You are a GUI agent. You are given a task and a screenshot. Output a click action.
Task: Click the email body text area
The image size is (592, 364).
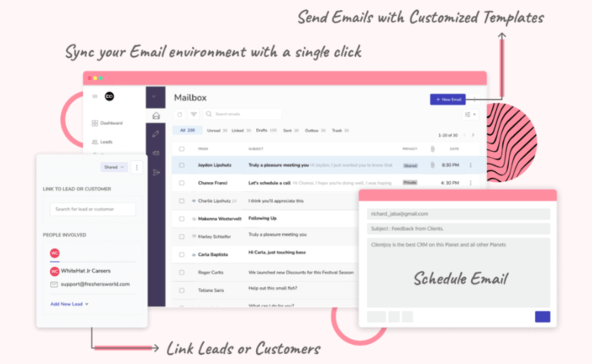(x=458, y=273)
